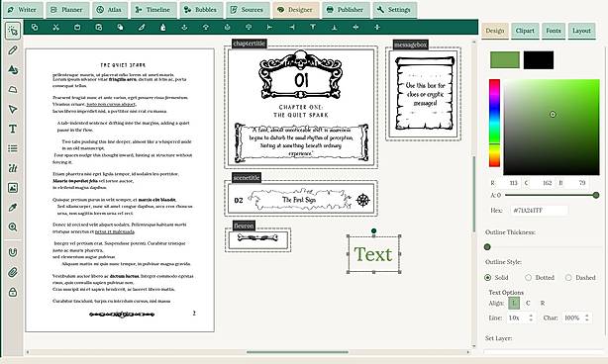Click the canvas horizontal scrollbar

point(297,352)
